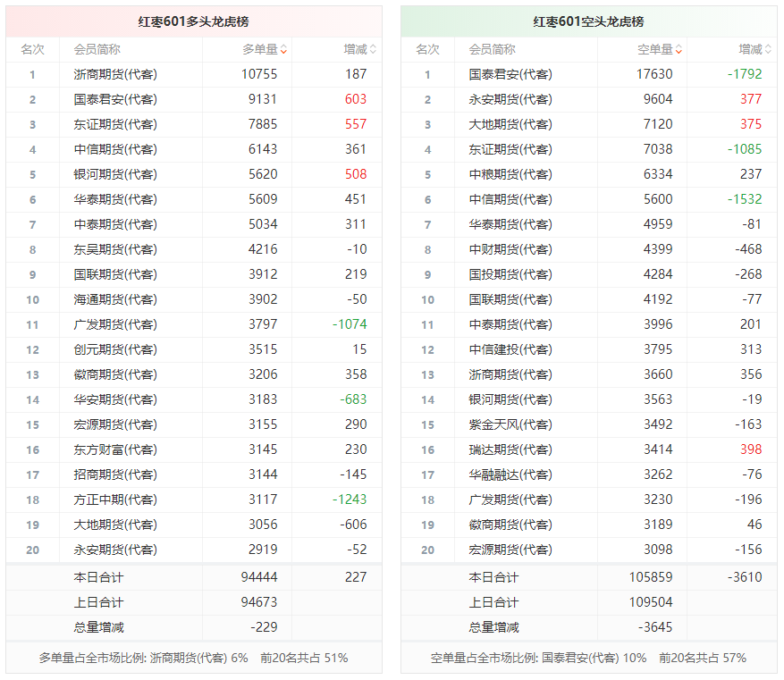Click the 红枣601空头龙虎榜 title

click(588, 21)
